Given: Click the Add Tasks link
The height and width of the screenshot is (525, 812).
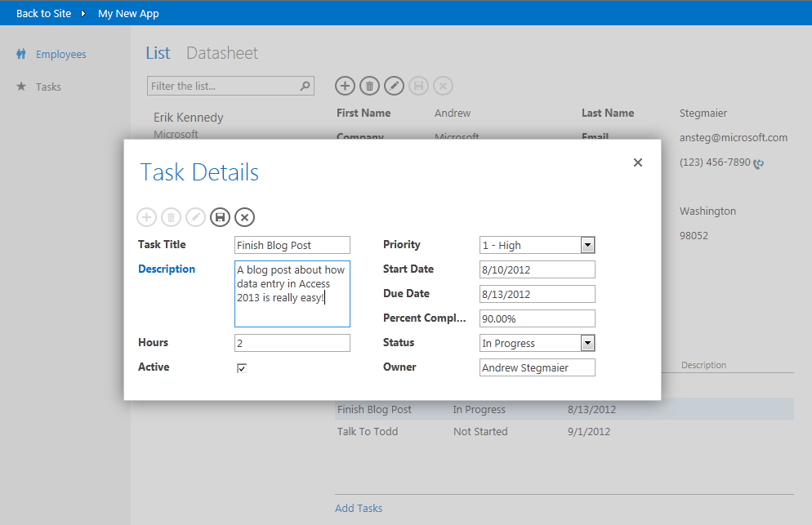Looking at the screenshot, I should click(359, 508).
